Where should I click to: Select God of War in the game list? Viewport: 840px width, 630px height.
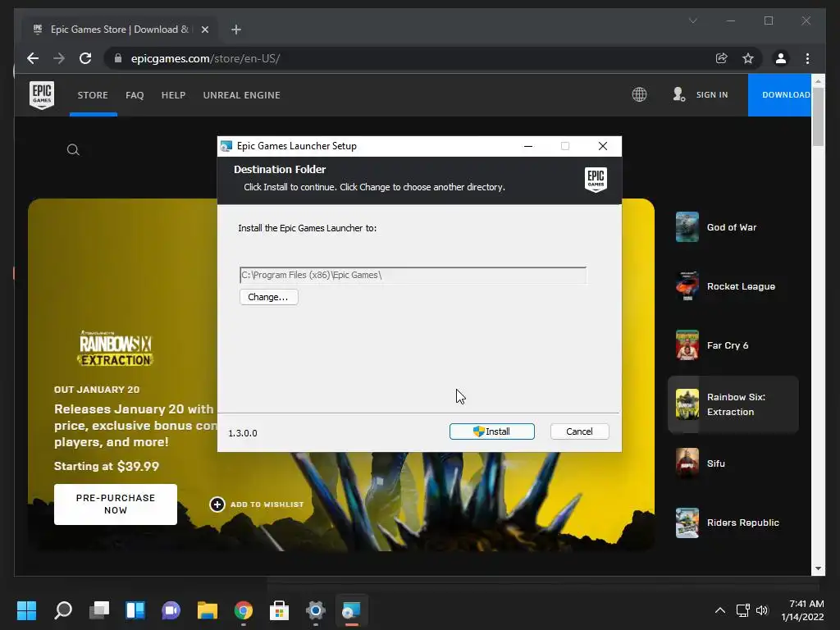pyautogui.click(x=733, y=227)
